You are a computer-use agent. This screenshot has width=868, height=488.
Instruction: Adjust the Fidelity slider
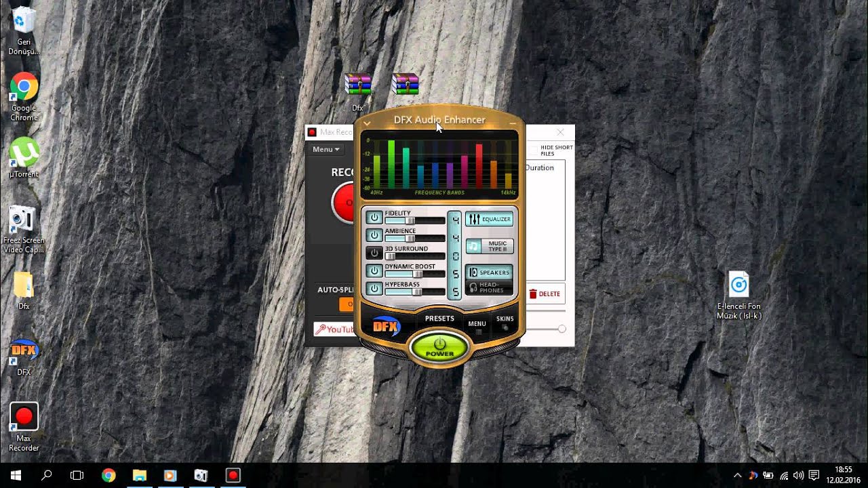point(414,221)
